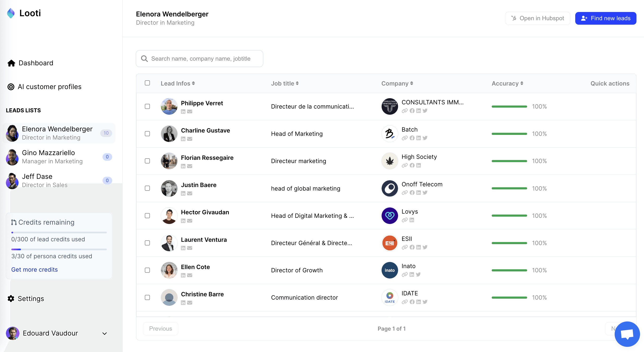Click the email icon under Charline Gustave
This screenshot has height=352, width=644.
pos(189,139)
